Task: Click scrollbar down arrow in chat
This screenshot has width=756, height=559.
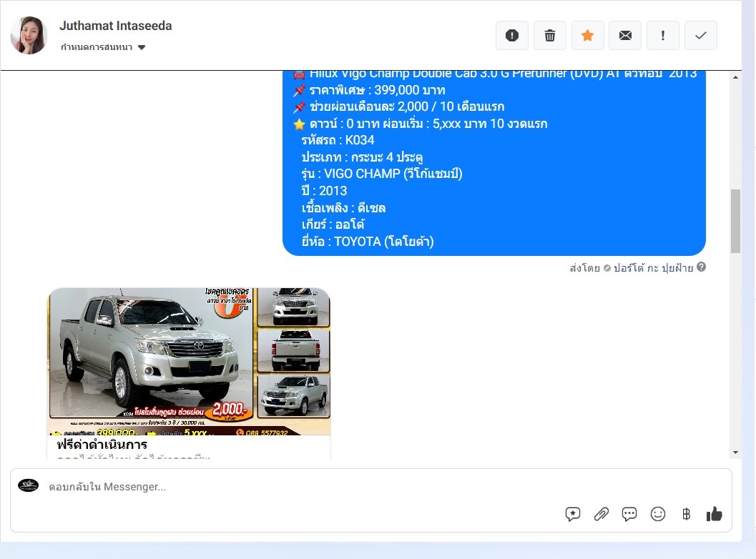Action: [x=735, y=452]
